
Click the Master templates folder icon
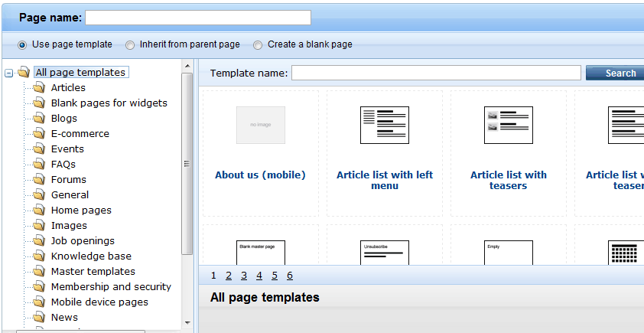(x=39, y=271)
